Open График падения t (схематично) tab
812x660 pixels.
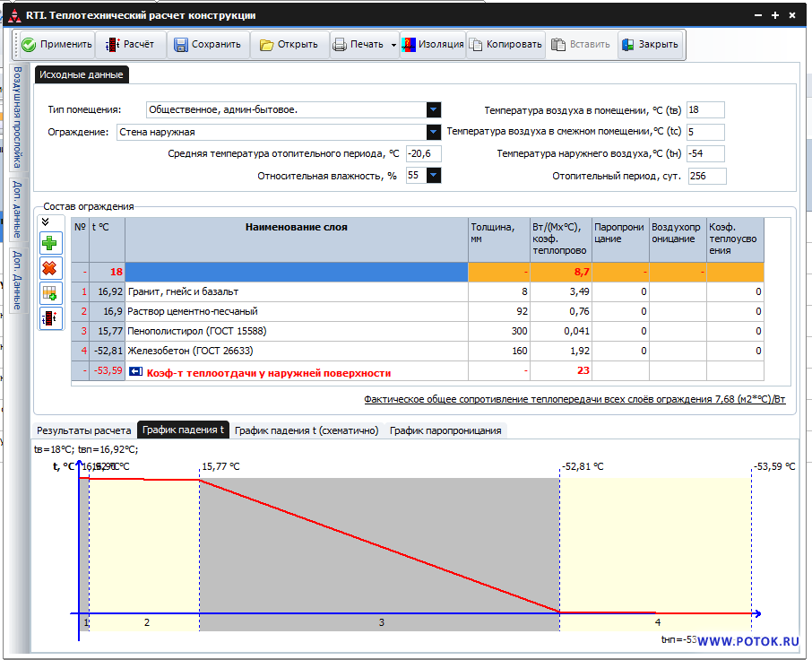[307, 430]
